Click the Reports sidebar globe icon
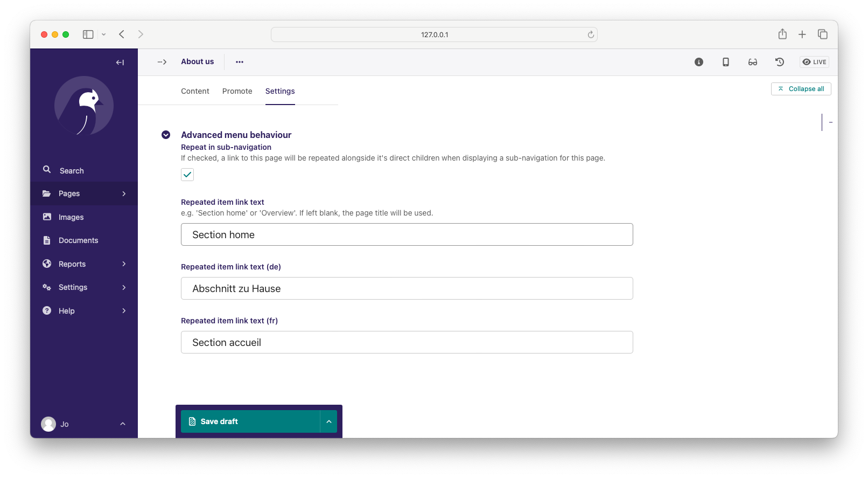The width and height of the screenshot is (868, 478). pyautogui.click(x=47, y=264)
